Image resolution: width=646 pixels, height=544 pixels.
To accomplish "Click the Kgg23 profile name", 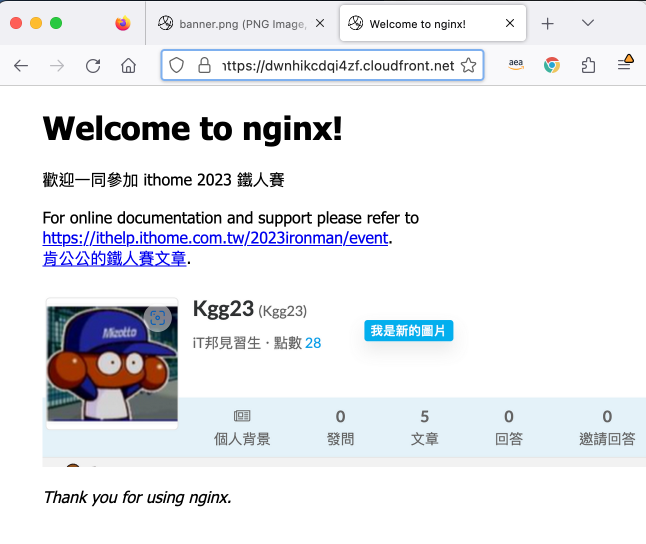I will point(223,309).
